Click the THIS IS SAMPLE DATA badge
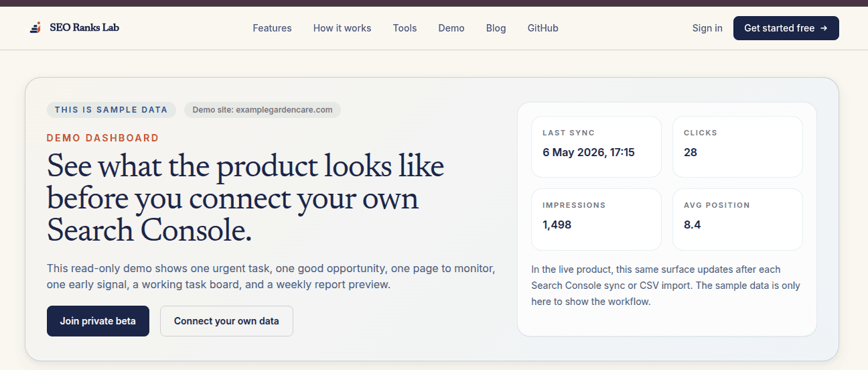868x370 pixels. (112, 110)
